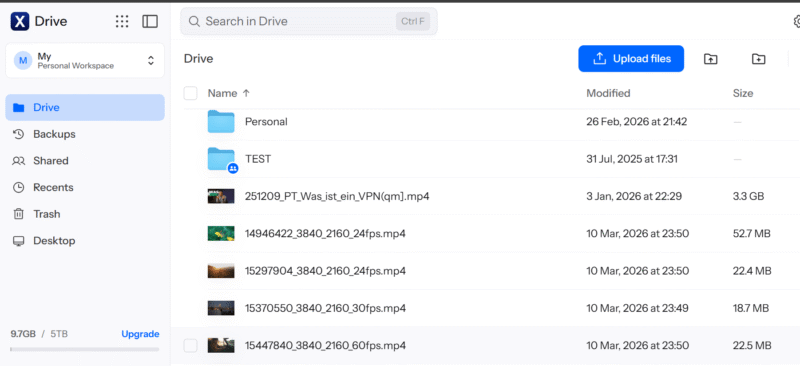Click date 3 Jan, 2026 at 22:29
The width and height of the screenshot is (800, 366).
(634, 196)
